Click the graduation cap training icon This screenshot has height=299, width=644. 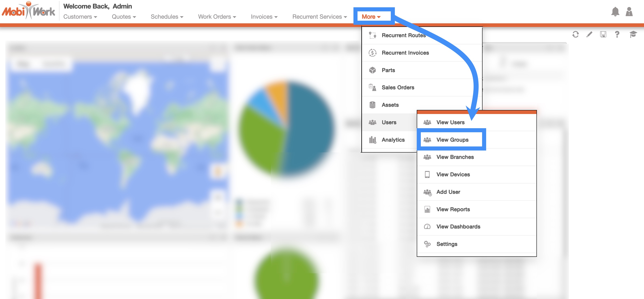point(633,34)
